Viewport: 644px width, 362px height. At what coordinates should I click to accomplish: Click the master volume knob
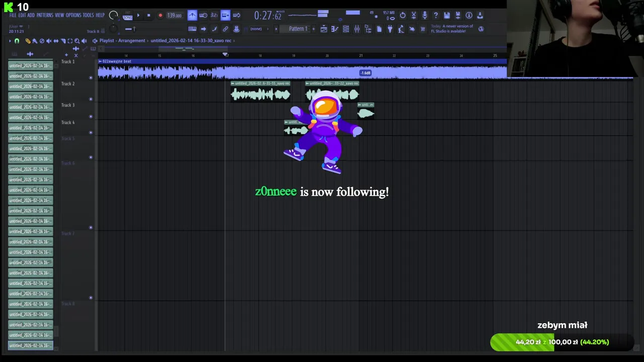113,16
